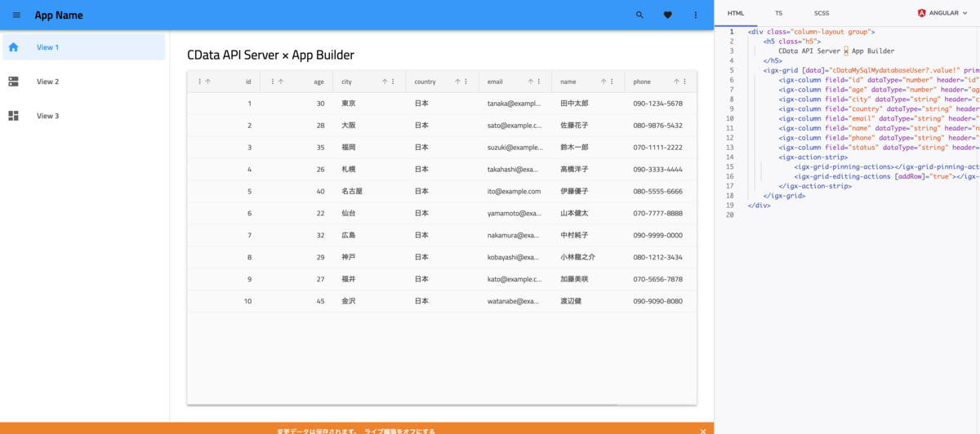Click the name cell 田中太郎
Viewport: 980px width, 434px height.
pyautogui.click(x=574, y=104)
